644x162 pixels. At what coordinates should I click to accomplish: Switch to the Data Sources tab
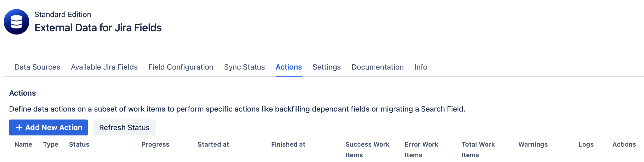pos(37,67)
